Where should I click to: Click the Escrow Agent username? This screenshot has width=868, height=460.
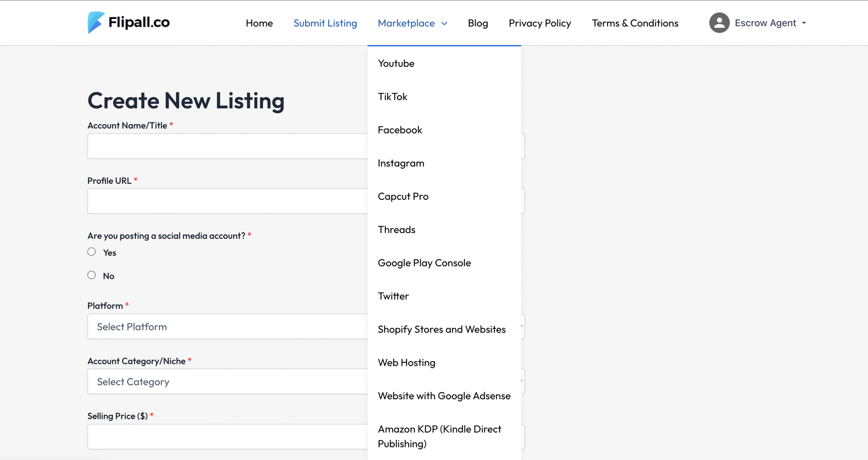point(765,23)
